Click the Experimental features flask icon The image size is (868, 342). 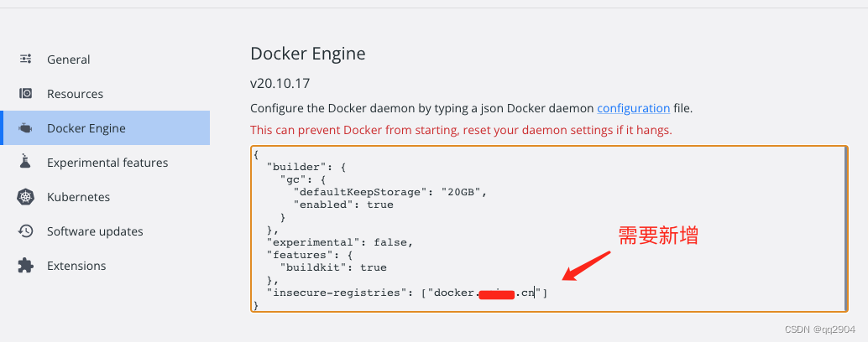pyautogui.click(x=25, y=162)
